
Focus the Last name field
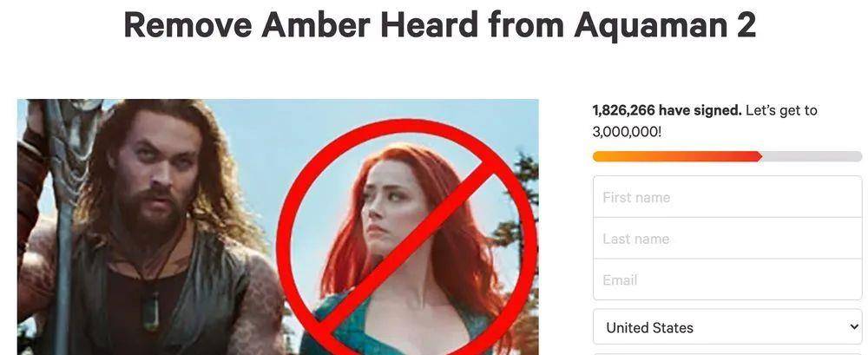pyautogui.click(x=727, y=238)
